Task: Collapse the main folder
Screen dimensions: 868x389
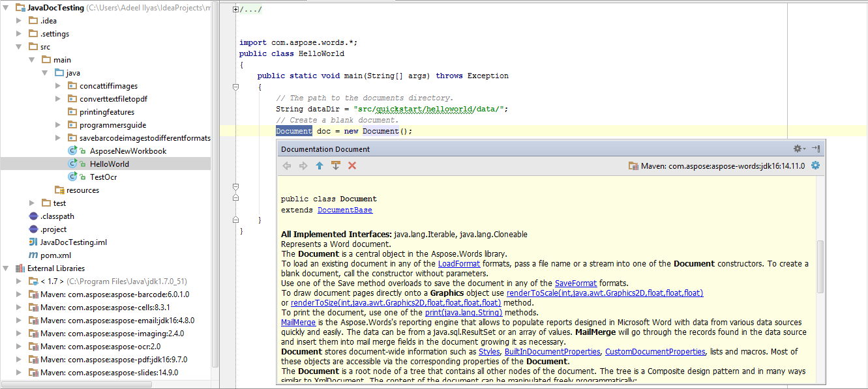Action: click(x=32, y=60)
